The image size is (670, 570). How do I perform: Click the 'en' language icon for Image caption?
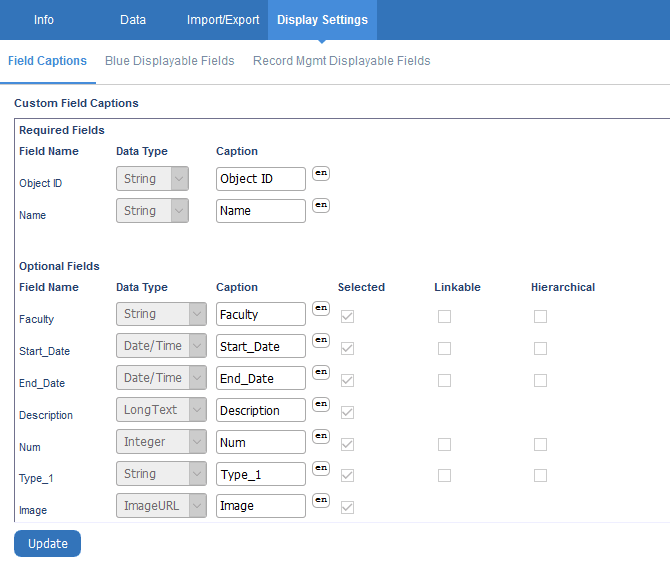click(x=321, y=500)
